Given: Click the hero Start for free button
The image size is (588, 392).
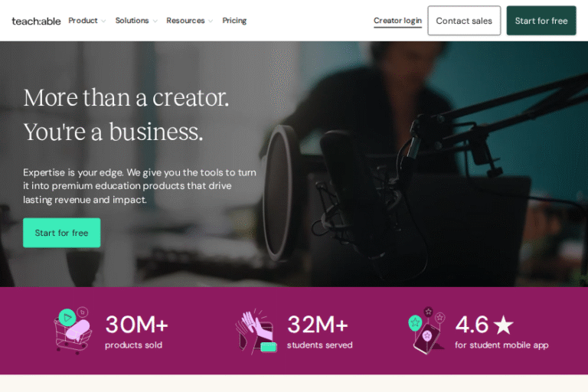Looking at the screenshot, I should click(61, 233).
